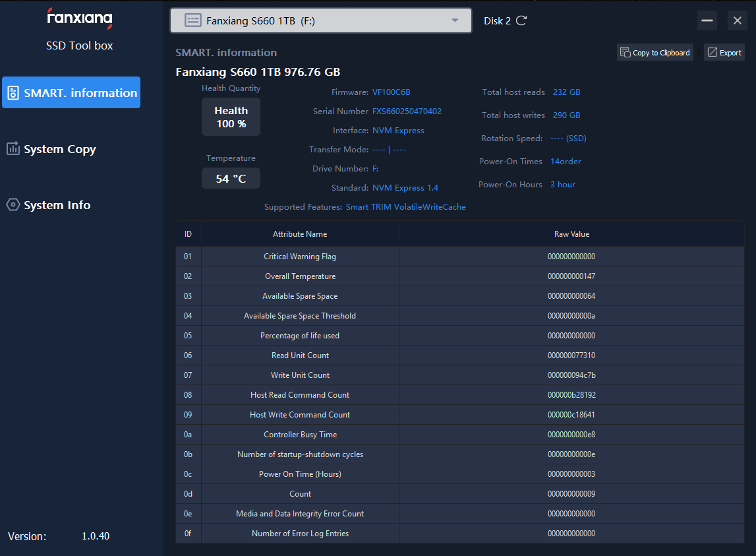Image resolution: width=756 pixels, height=556 pixels.
Task: Select Host Read Command Count row
Action: (460, 395)
